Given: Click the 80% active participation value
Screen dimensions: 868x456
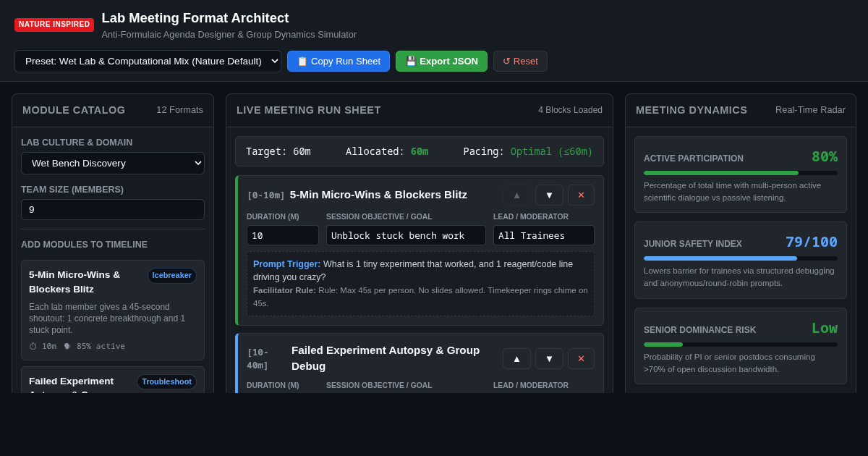Looking at the screenshot, I should point(825,156).
